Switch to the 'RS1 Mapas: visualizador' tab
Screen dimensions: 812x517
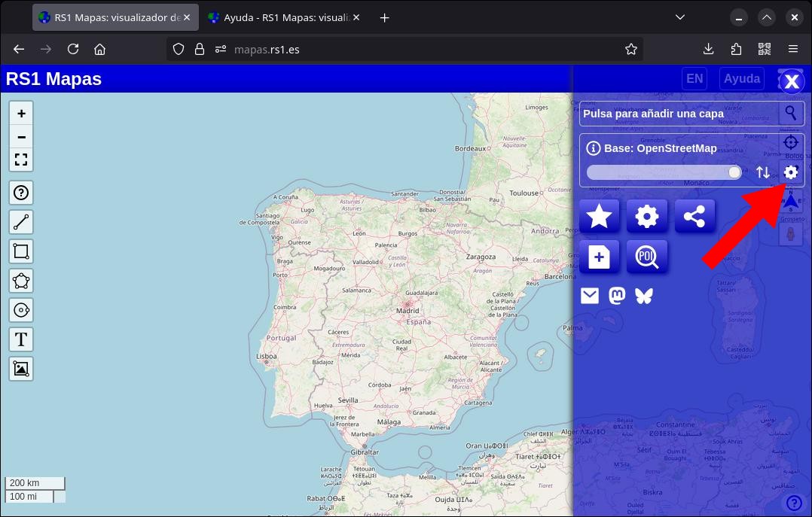pyautogui.click(x=115, y=17)
